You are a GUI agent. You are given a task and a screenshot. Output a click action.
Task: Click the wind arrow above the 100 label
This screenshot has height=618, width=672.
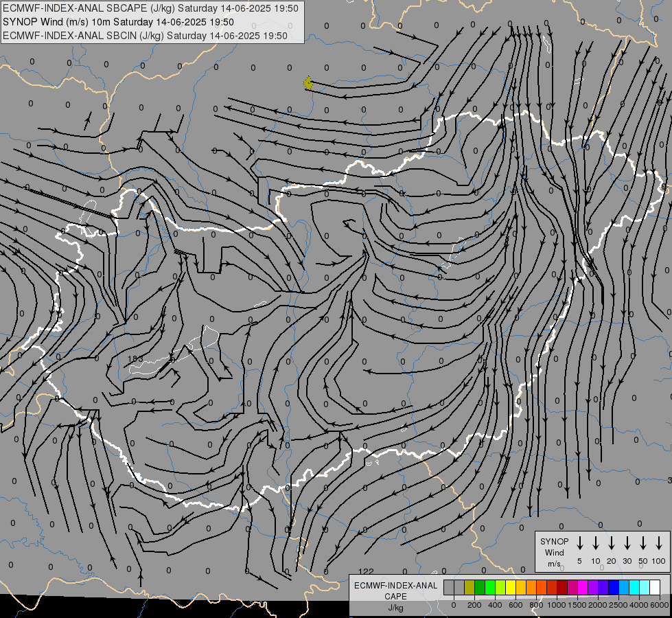click(659, 543)
